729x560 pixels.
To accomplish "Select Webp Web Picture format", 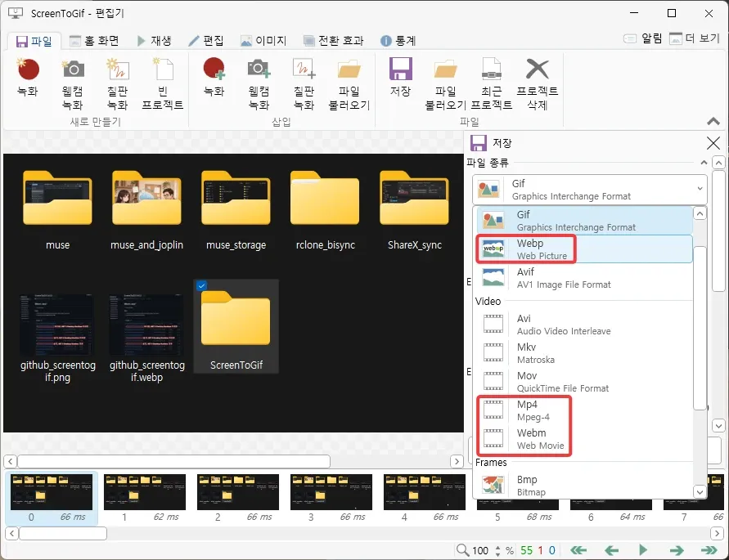I will point(584,249).
